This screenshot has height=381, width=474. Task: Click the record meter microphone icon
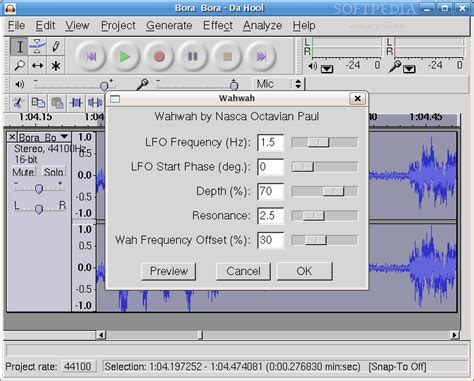click(395, 66)
